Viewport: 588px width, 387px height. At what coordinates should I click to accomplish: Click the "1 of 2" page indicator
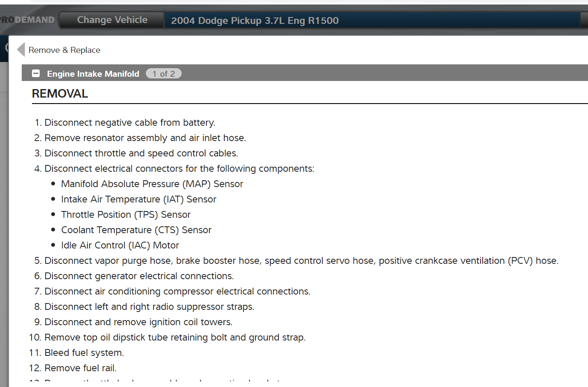point(164,74)
